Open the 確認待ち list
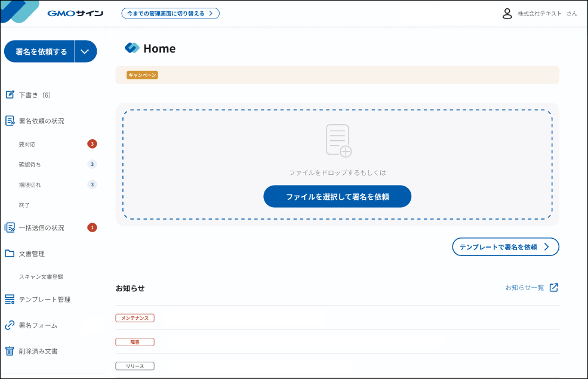This screenshot has width=588, height=379. 32,164
